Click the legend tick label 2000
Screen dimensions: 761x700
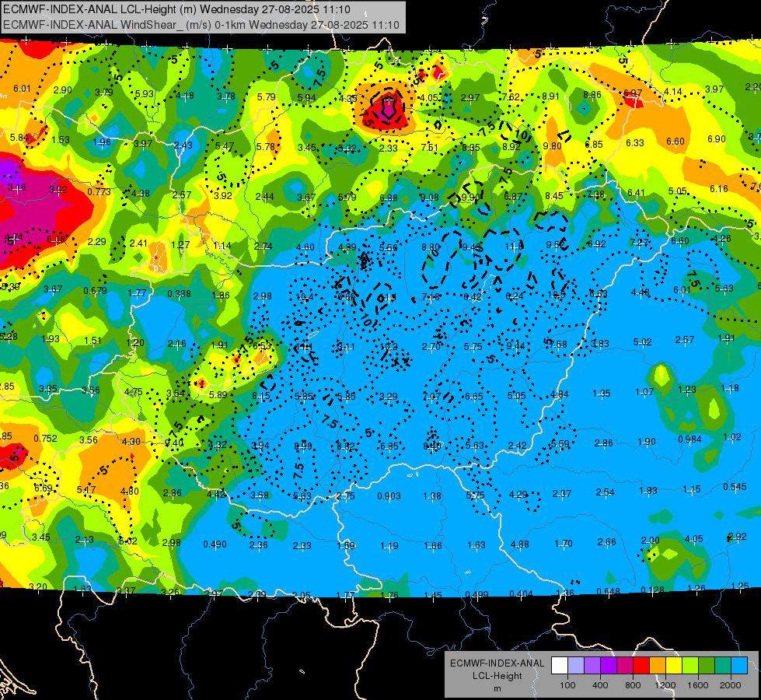click(x=731, y=685)
